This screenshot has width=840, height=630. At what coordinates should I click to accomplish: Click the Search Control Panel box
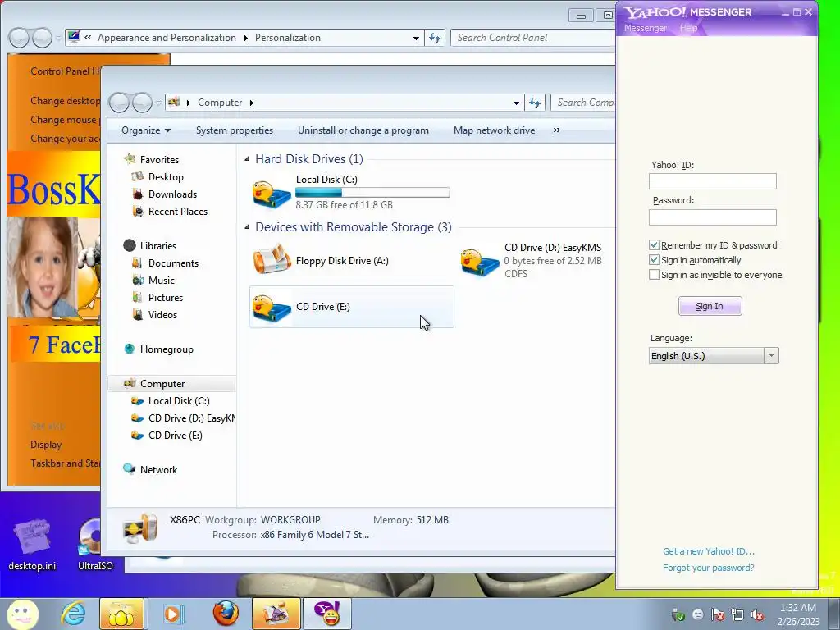(x=532, y=38)
